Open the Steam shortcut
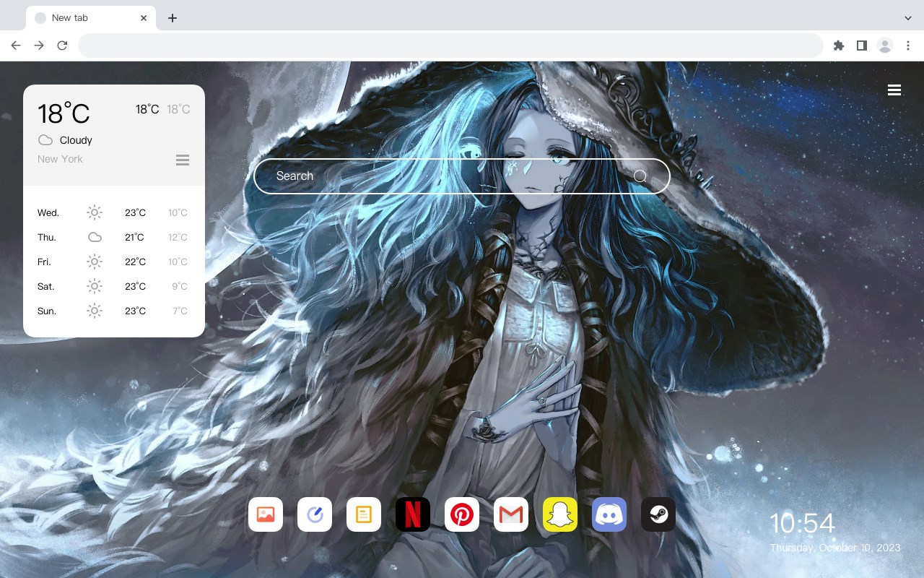 pos(658,514)
